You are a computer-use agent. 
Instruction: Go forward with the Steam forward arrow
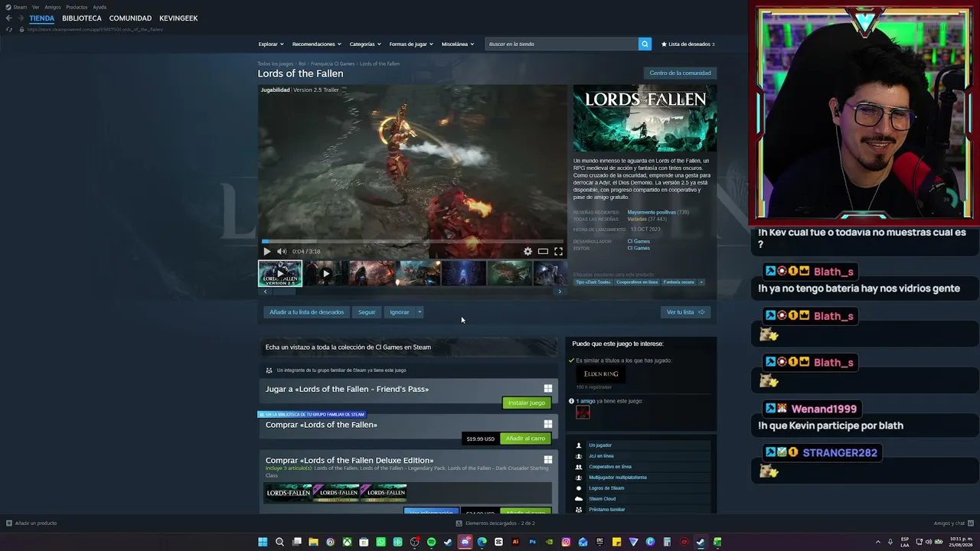click(20, 18)
